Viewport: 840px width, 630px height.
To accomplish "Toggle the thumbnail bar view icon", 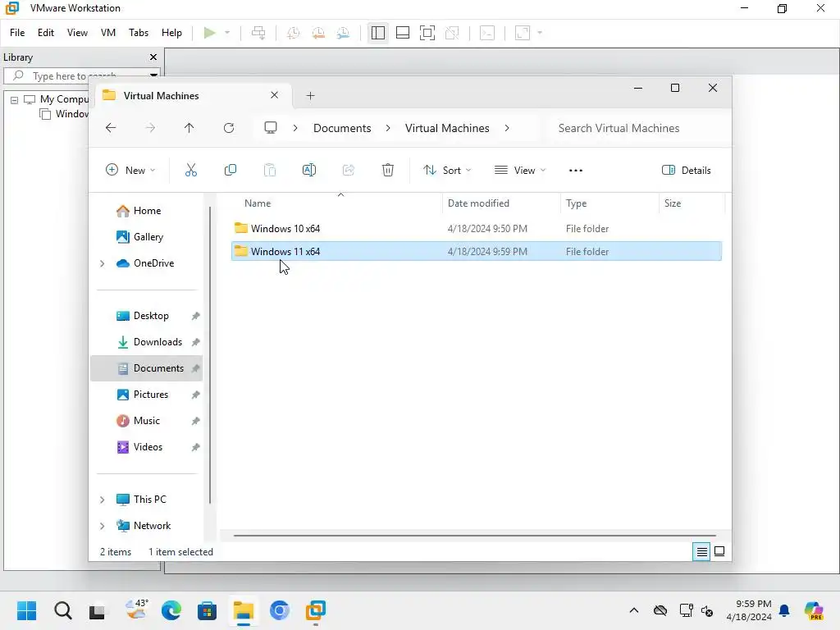I will [402, 33].
